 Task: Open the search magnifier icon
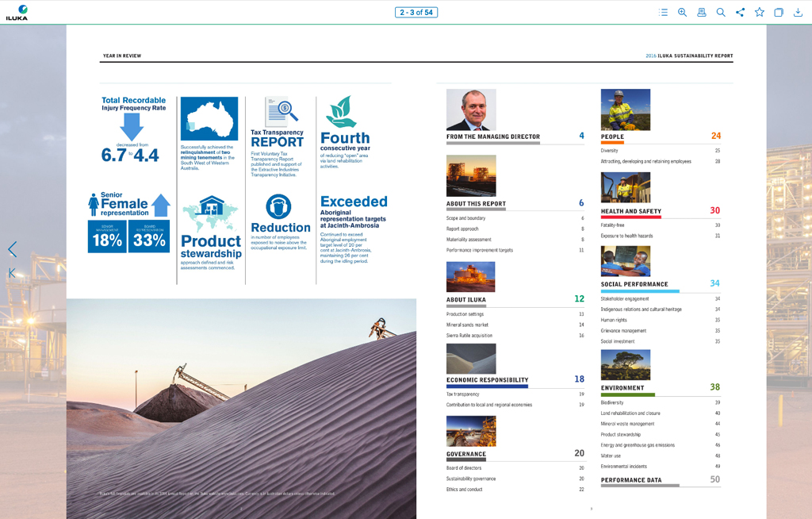(721, 12)
